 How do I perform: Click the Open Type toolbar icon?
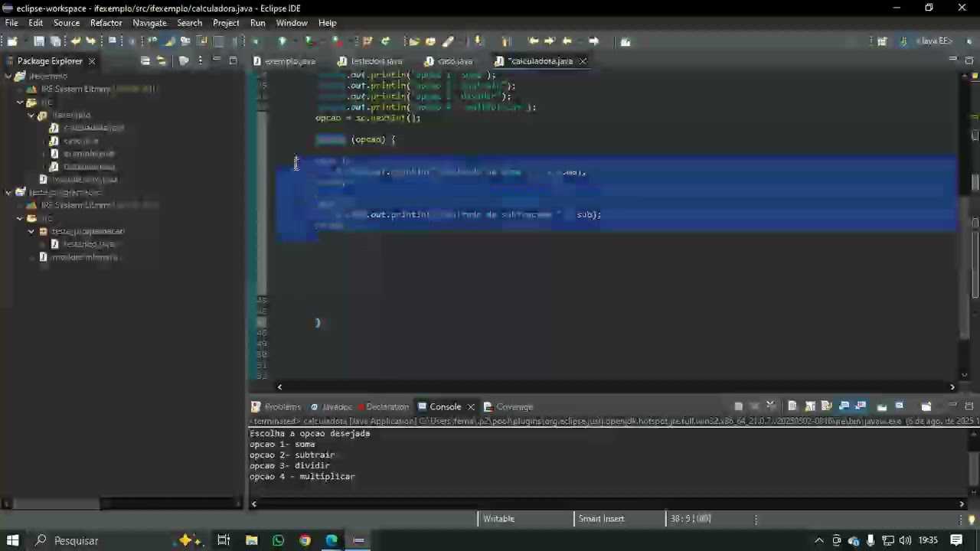click(x=414, y=41)
